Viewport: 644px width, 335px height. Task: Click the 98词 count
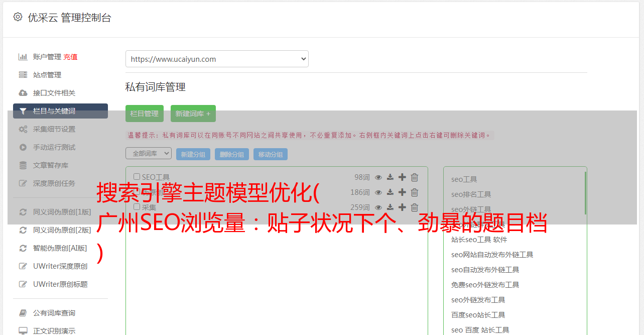(x=362, y=177)
